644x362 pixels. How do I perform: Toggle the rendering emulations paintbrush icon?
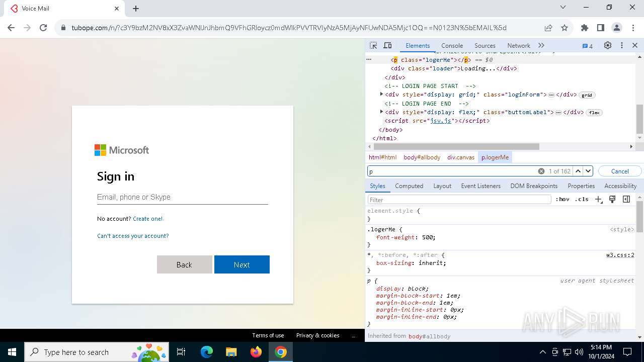pyautogui.click(x=612, y=200)
